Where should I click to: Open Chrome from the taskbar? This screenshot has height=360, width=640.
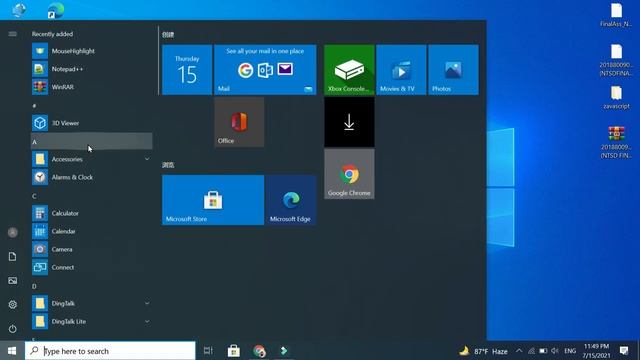click(x=259, y=351)
